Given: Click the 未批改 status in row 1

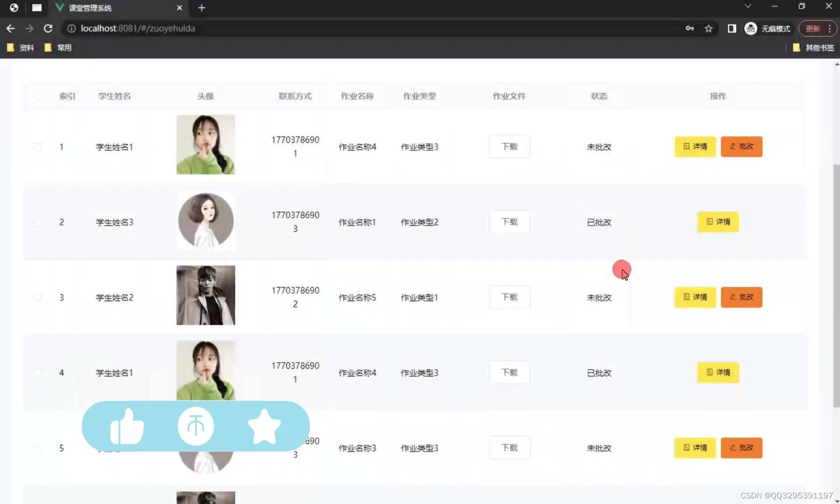Looking at the screenshot, I should (x=599, y=147).
